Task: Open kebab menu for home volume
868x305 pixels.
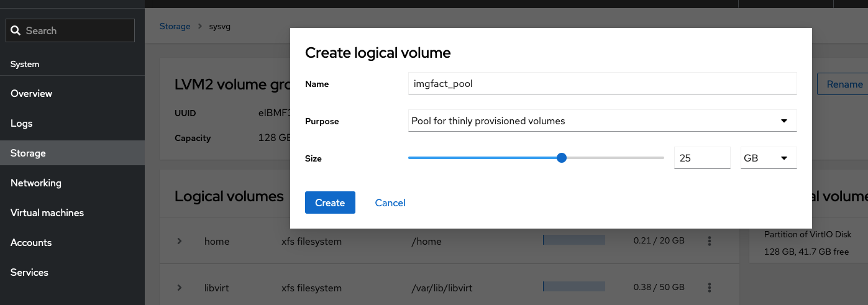Action: click(709, 241)
